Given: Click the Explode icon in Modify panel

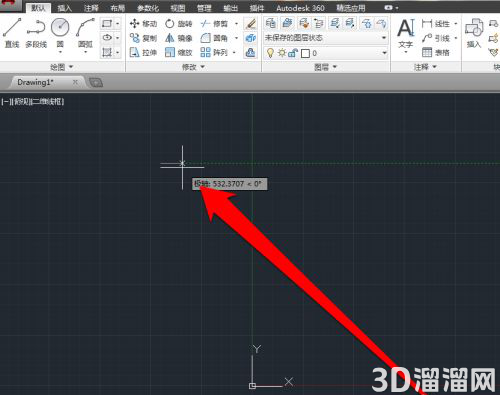Looking at the screenshot, I should 250,38.
